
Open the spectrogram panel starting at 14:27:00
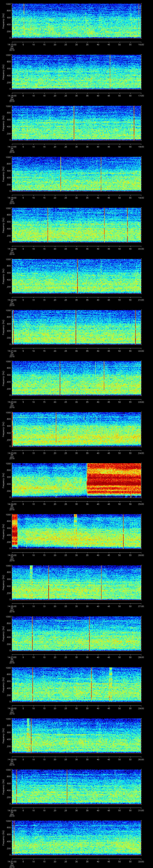click(x=77, y=633)
